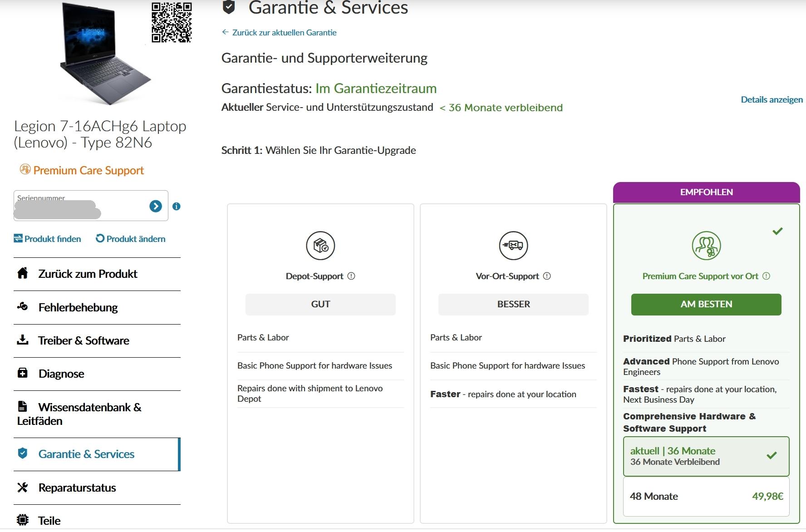This screenshot has height=532, width=806.
Task: Go back via Zurück zur aktuellen Garantie
Action: coord(284,33)
